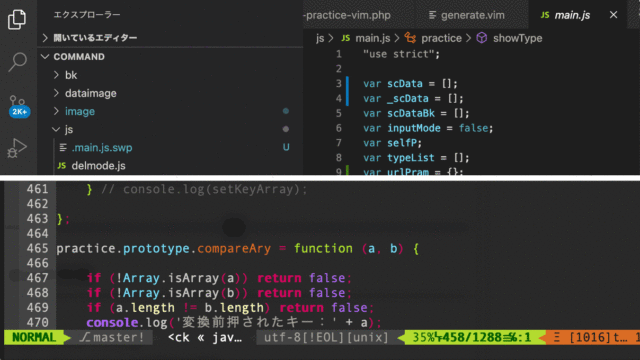Click the generate.vim tab file icon

tap(432, 15)
